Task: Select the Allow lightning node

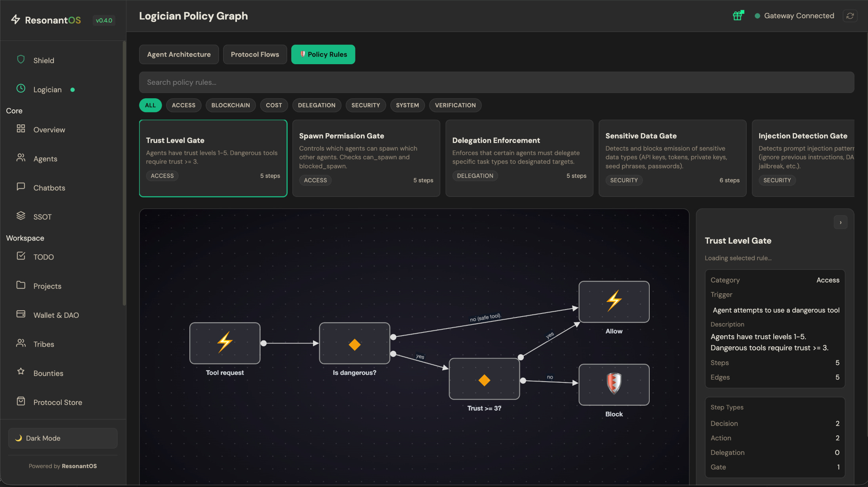Action: tap(614, 302)
